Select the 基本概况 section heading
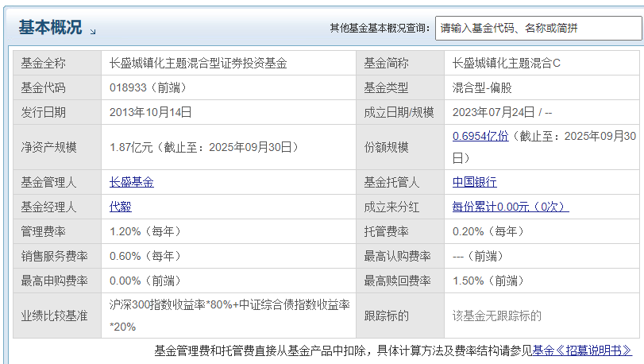 pos(50,28)
